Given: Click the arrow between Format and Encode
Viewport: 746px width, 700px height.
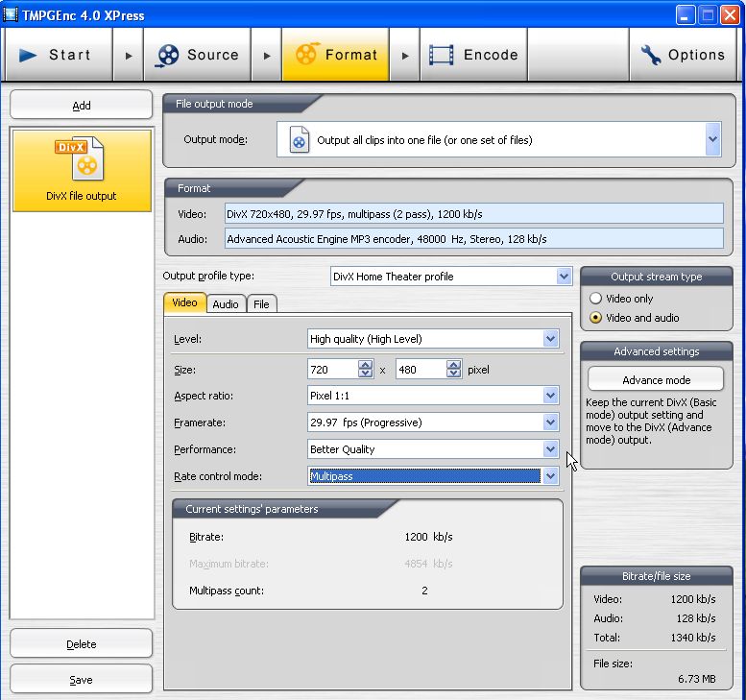Looking at the screenshot, I should (405, 55).
